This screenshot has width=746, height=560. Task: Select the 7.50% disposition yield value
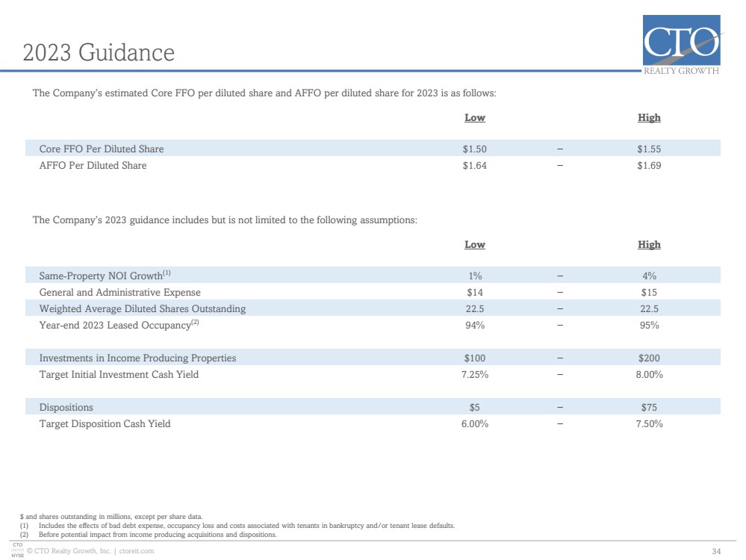point(649,424)
